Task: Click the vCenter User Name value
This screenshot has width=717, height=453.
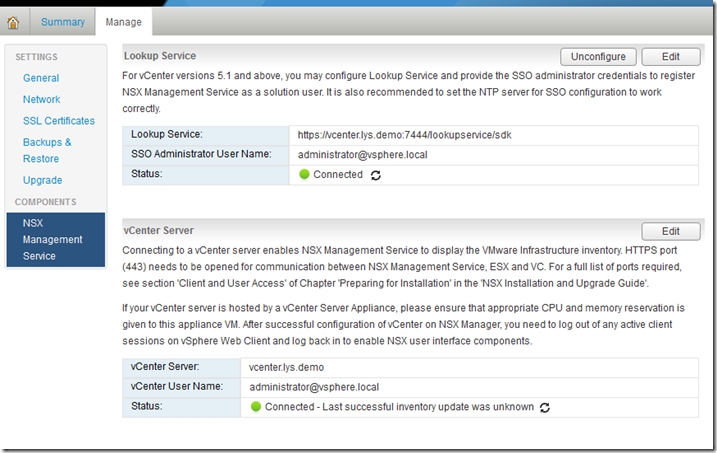Action: 314,387
